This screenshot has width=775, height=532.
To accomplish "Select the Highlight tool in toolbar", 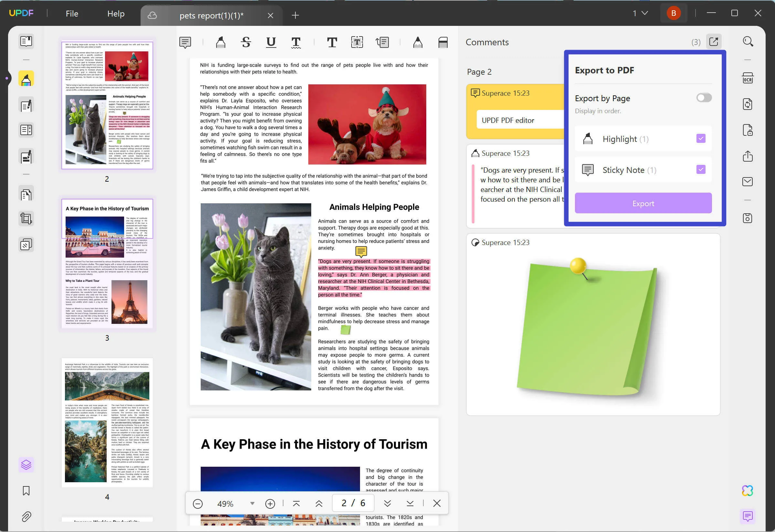I will pos(220,42).
